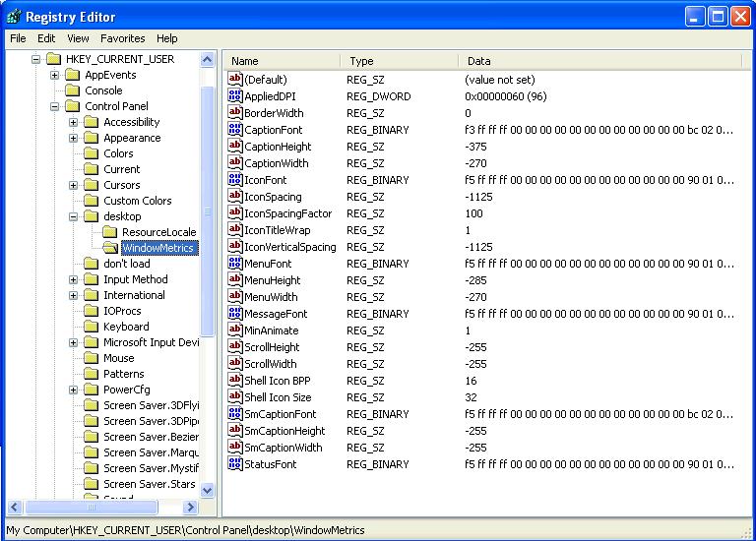756x541 pixels.
Task: Click the IconFont binary value icon
Action: [x=235, y=179]
